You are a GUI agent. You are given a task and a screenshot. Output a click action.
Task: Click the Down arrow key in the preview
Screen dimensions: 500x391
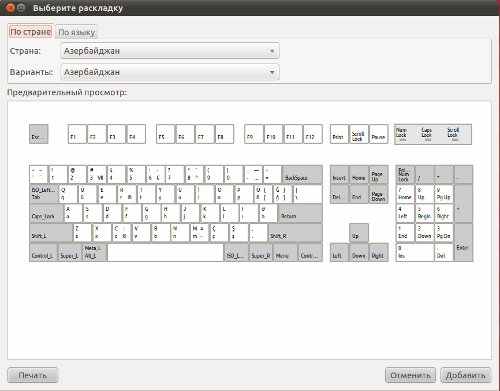point(359,252)
